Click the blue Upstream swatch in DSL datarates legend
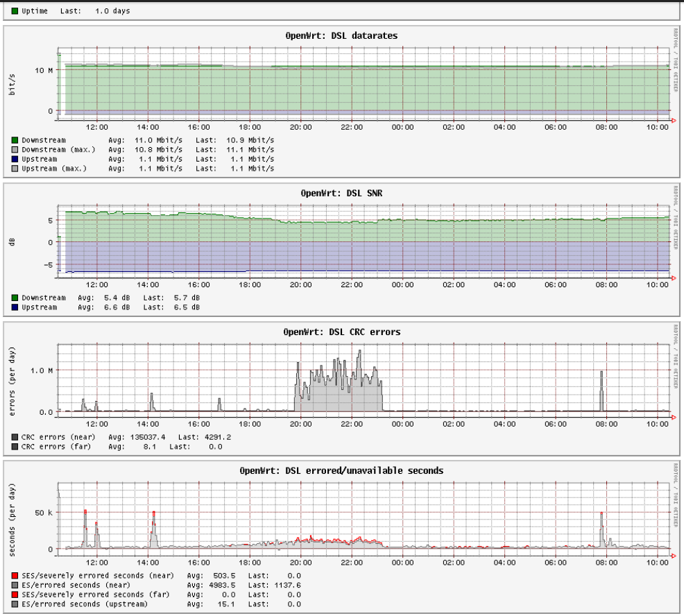684x616 pixels. pyautogui.click(x=15, y=159)
